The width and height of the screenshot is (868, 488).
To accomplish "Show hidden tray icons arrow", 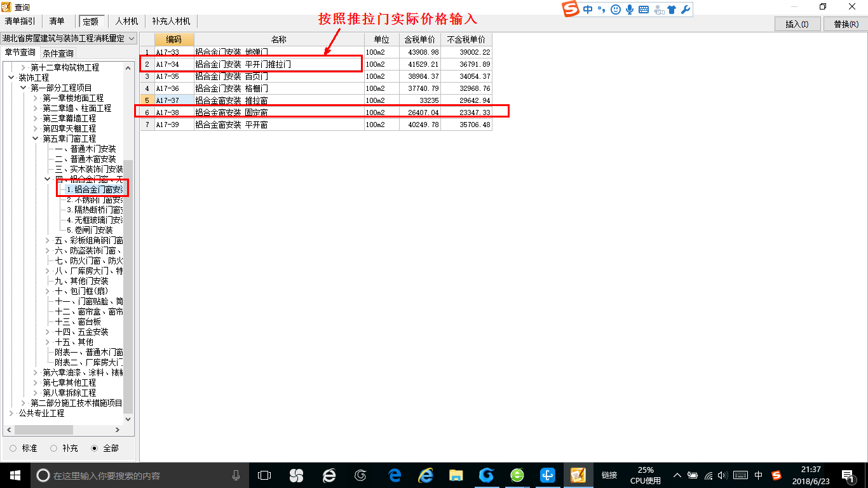I will 677,475.
